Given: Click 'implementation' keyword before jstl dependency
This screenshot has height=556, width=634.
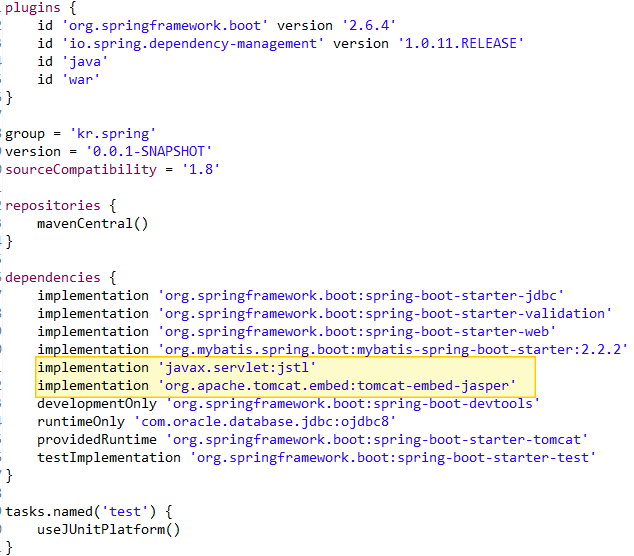Looking at the screenshot, I should pyautogui.click(x=93, y=368).
